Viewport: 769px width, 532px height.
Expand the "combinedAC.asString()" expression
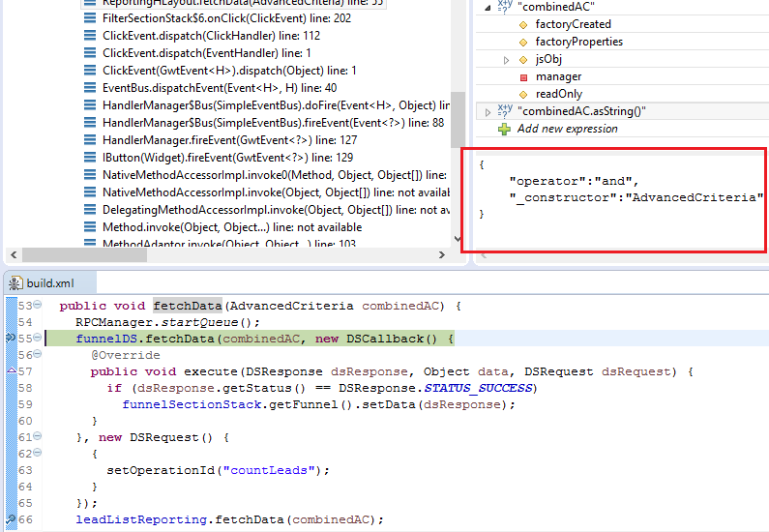(x=488, y=112)
